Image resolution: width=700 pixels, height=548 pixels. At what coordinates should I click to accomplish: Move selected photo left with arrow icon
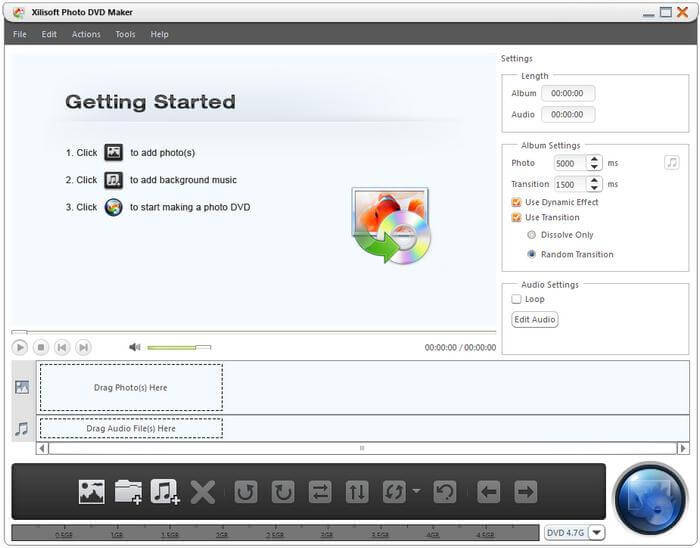click(x=488, y=492)
